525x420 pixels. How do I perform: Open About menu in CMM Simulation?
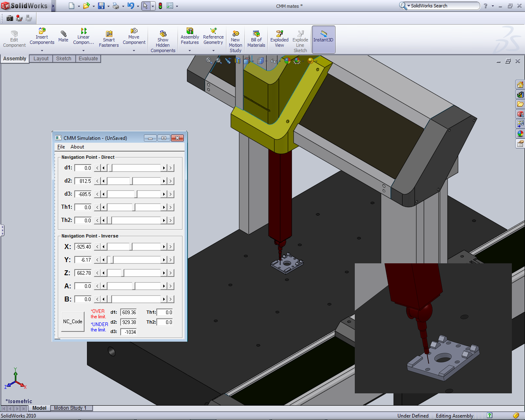(x=77, y=147)
